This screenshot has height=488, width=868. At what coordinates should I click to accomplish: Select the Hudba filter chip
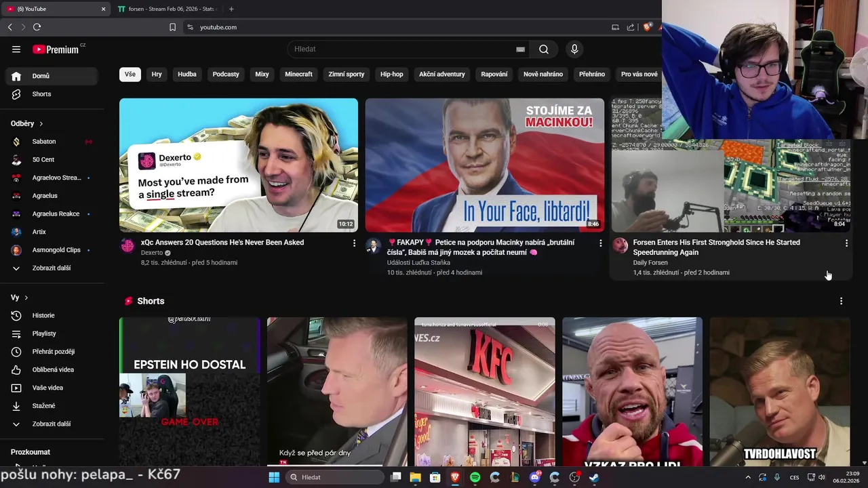[187, 74]
